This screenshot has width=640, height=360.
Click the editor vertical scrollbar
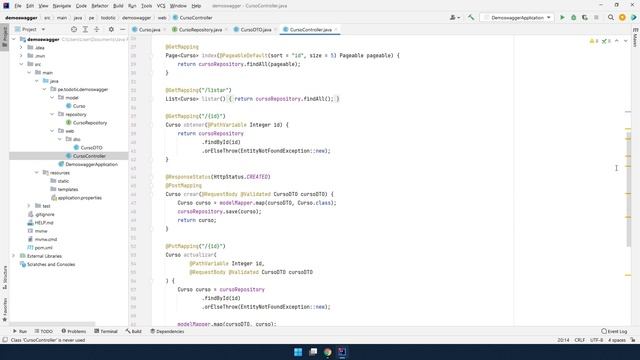tap(628, 188)
